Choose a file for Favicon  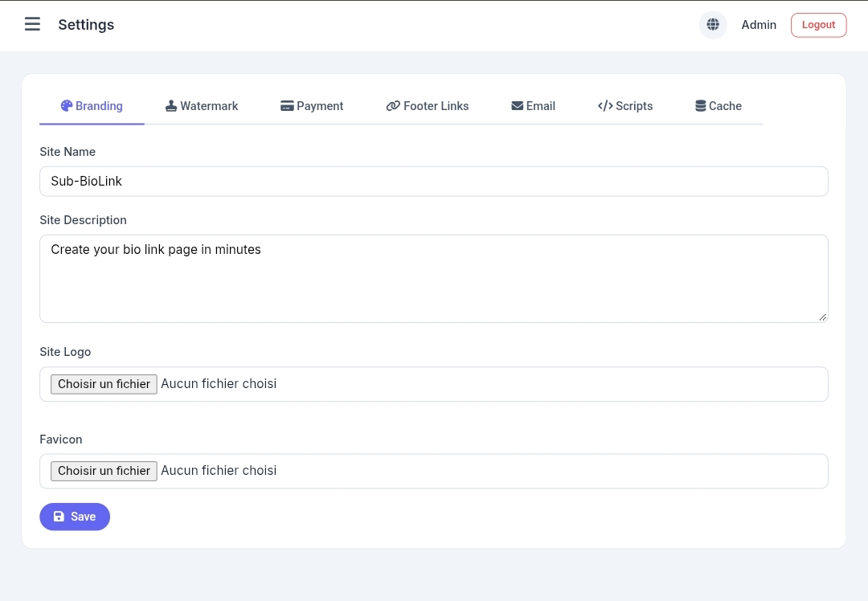click(x=104, y=471)
